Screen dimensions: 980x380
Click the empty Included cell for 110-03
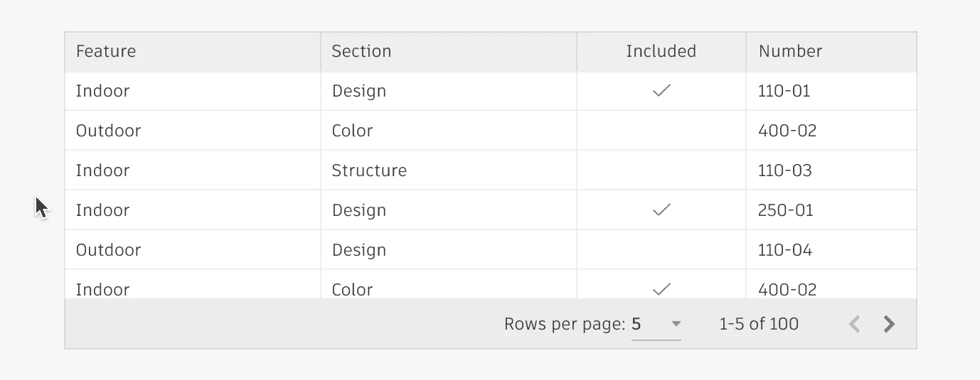(x=661, y=170)
